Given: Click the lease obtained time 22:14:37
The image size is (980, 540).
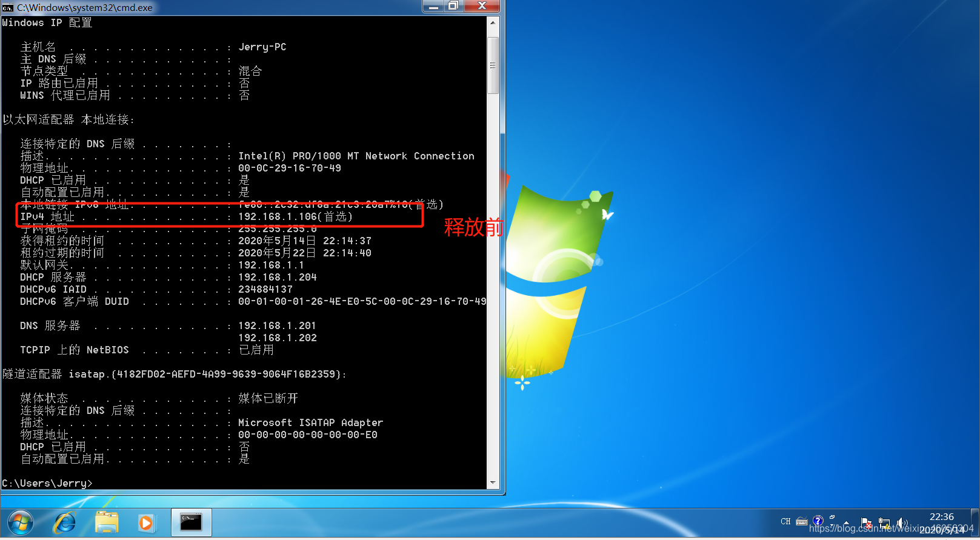Looking at the screenshot, I should click(347, 241).
